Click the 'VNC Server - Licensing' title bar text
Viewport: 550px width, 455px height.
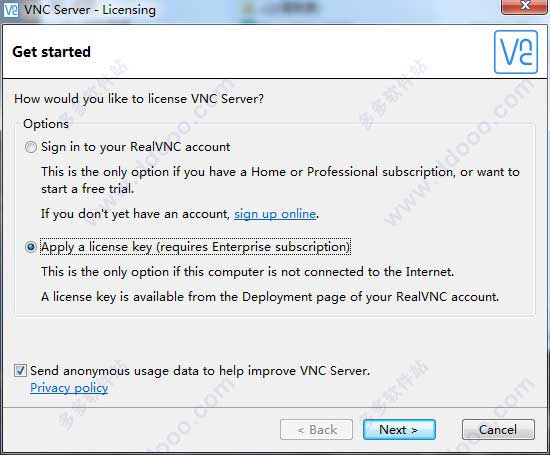(x=90, y=10)
